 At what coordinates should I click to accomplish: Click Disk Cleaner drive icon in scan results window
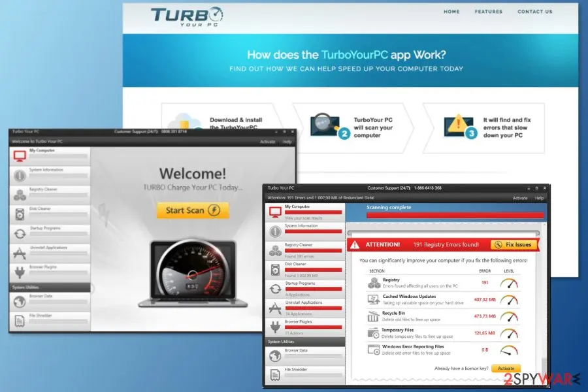point(275,270)
